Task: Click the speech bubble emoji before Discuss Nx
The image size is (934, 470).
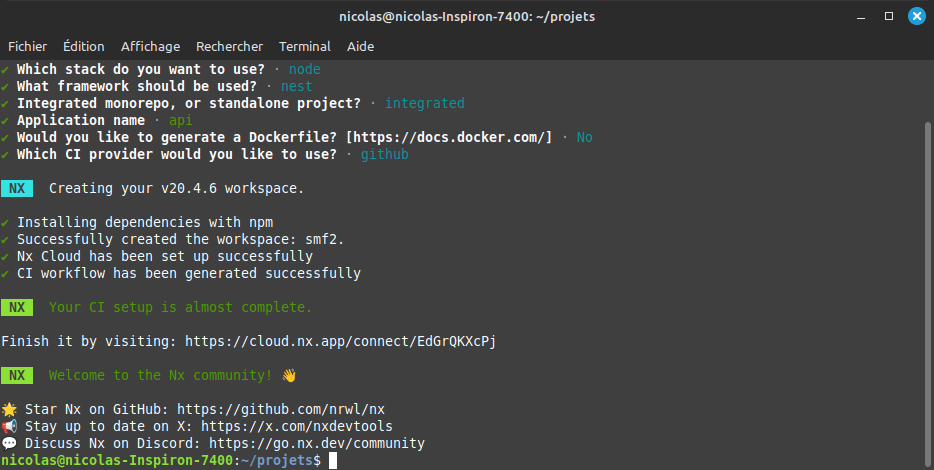Action: [x=9, y=443]
